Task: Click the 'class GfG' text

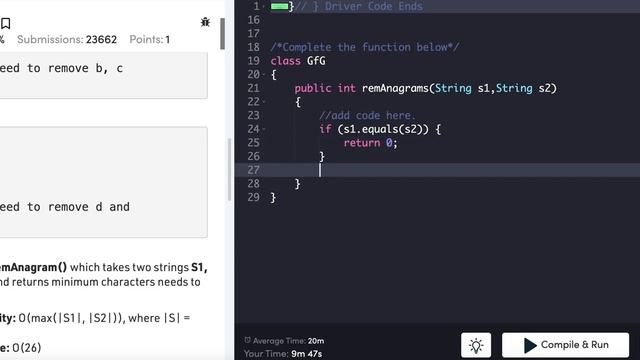Action: click(298, 61)
